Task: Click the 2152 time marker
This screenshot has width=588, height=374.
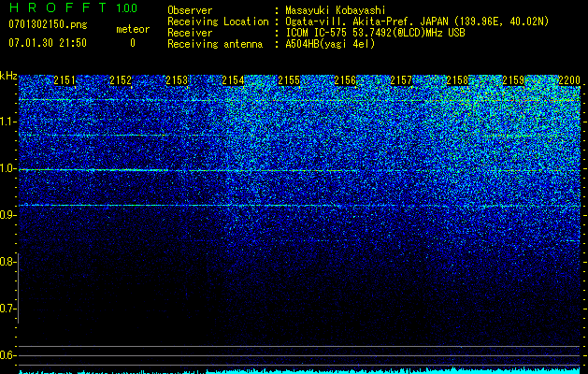Action: [121, 80]
